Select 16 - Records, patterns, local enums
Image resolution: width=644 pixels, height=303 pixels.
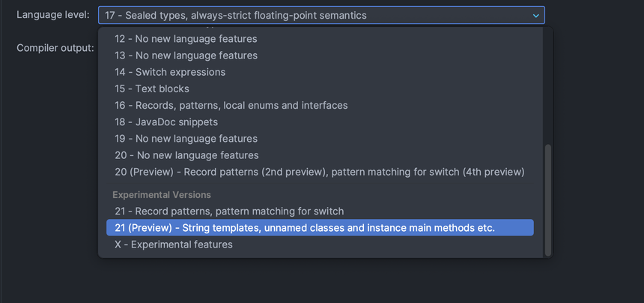231,105
